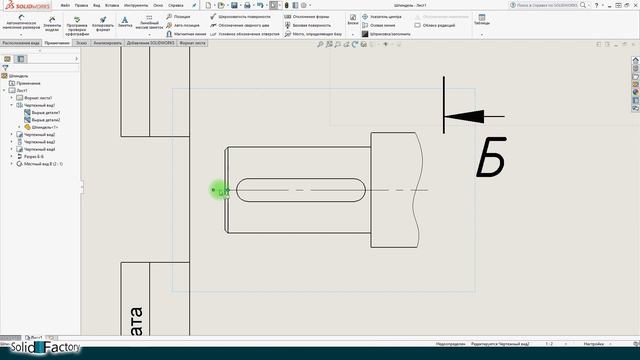Switch to the Добавления SOLIDWORKS tab
Screen dimensions: 640x360
[x=151, y=43]
